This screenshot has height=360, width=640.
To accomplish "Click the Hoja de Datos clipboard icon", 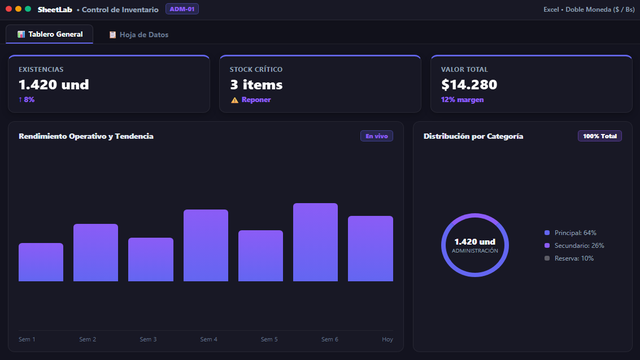I will [x=112, y=35].
